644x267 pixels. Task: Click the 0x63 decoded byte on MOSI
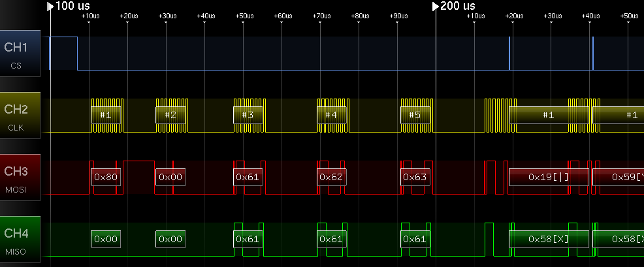coord(415,177)
